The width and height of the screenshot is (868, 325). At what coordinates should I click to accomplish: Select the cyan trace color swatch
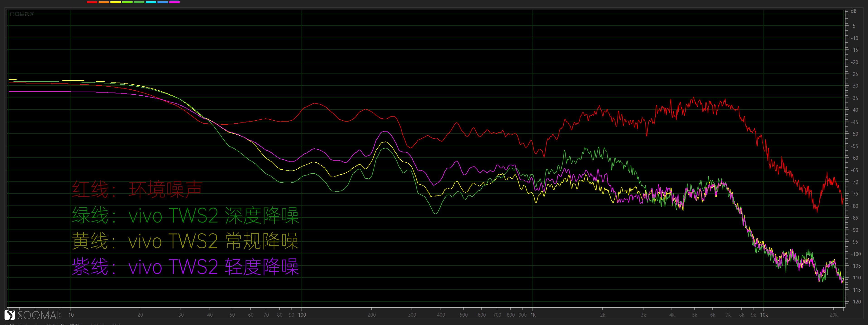point(151,2)
